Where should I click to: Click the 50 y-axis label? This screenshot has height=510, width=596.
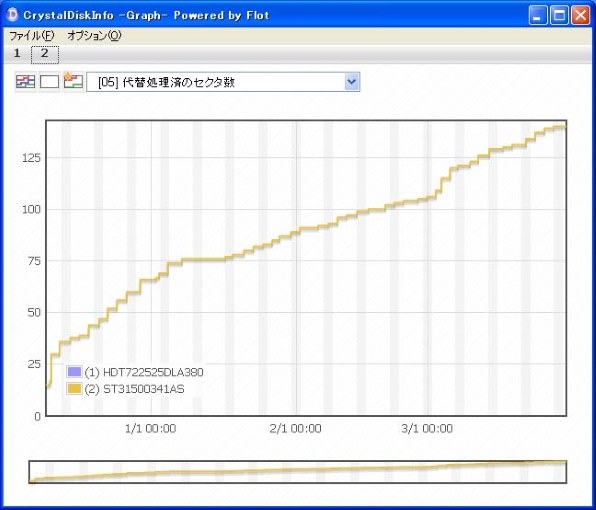click(x=34, y=312)
